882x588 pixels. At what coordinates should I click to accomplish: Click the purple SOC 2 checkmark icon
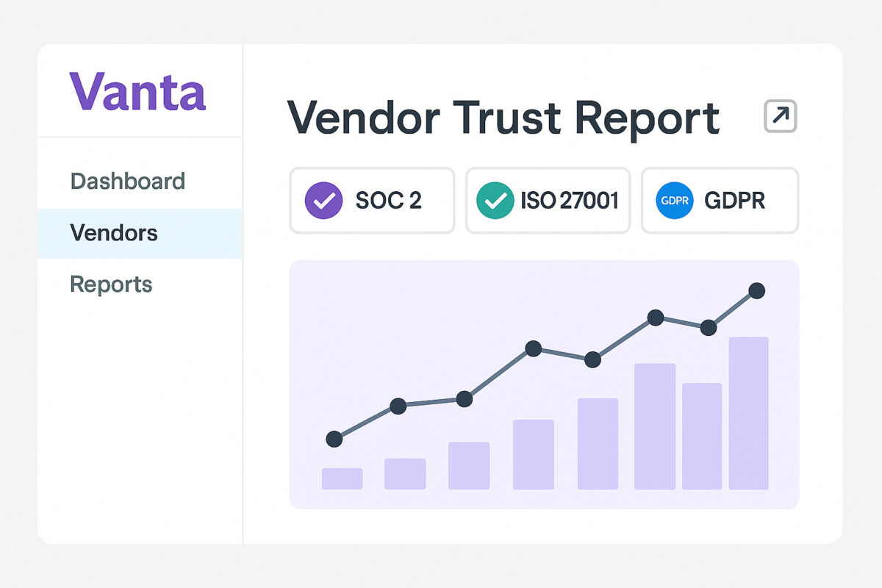click(x=323, y=201)
